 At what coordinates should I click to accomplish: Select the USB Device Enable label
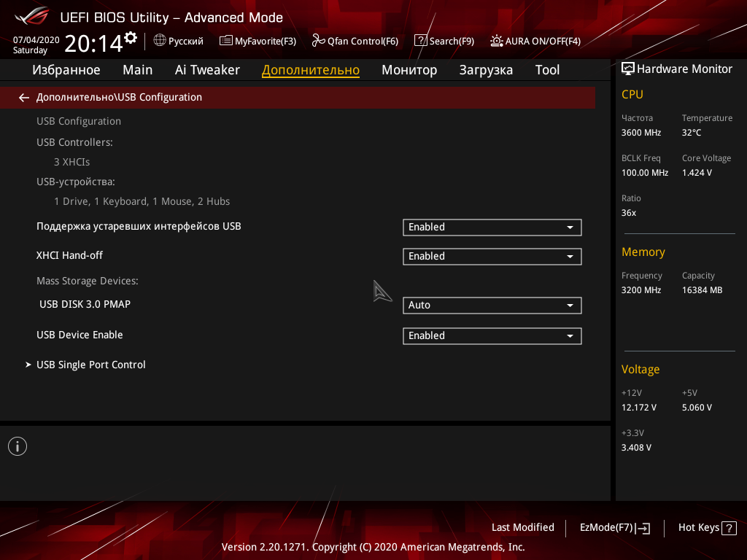pyautogui.click(x=80, y=335)
